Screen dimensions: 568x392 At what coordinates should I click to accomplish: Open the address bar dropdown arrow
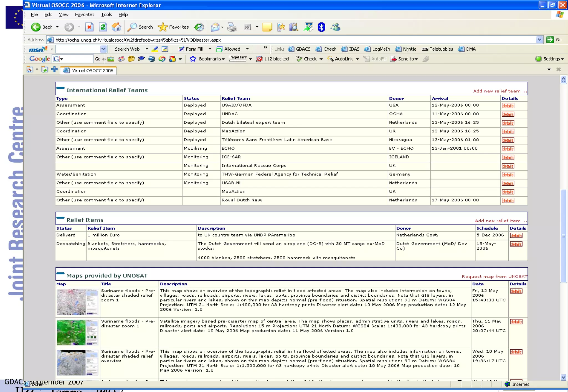pos(539,40)
